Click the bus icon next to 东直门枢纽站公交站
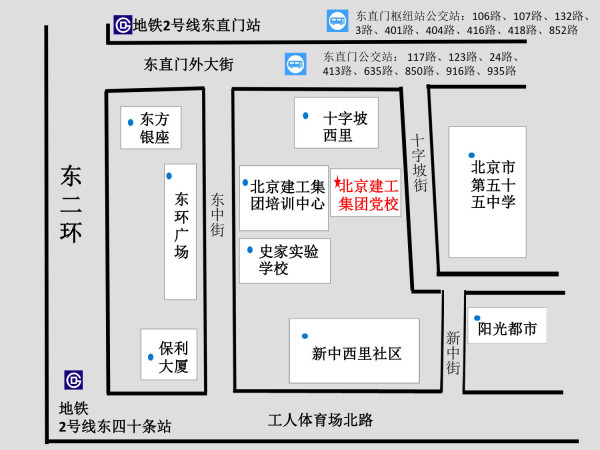The width and height of the screenshot is (600, 450). pyautogui.click(x=337, y=21)
